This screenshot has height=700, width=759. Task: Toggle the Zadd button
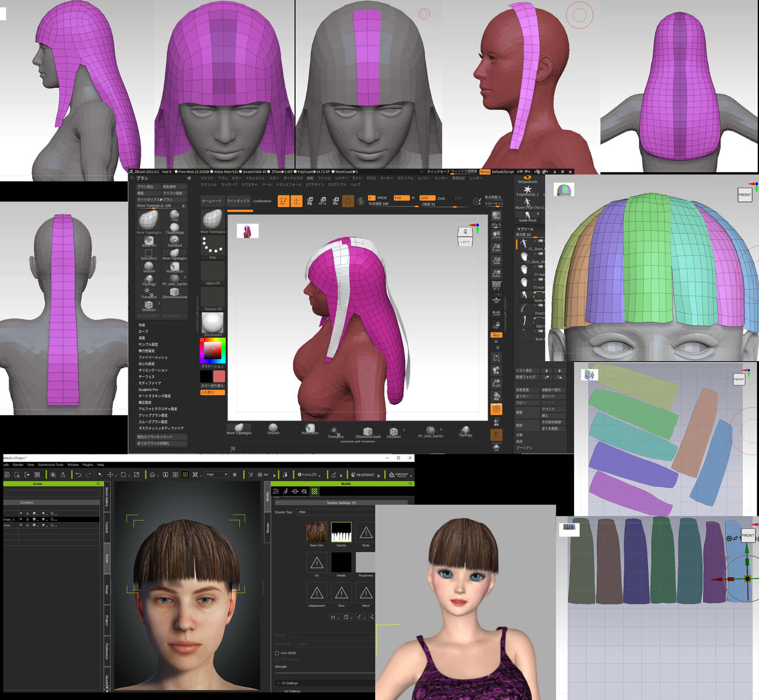[x=426, y=198]
